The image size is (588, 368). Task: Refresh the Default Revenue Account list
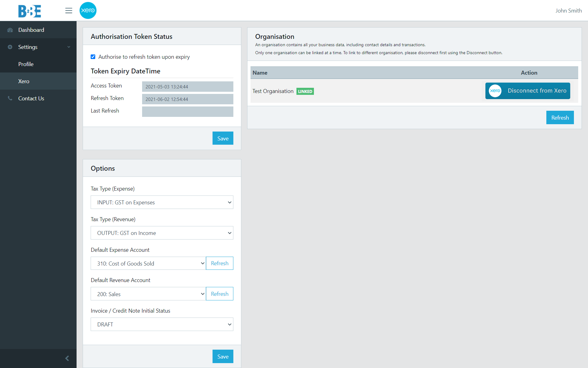click(x=220, y=294)
